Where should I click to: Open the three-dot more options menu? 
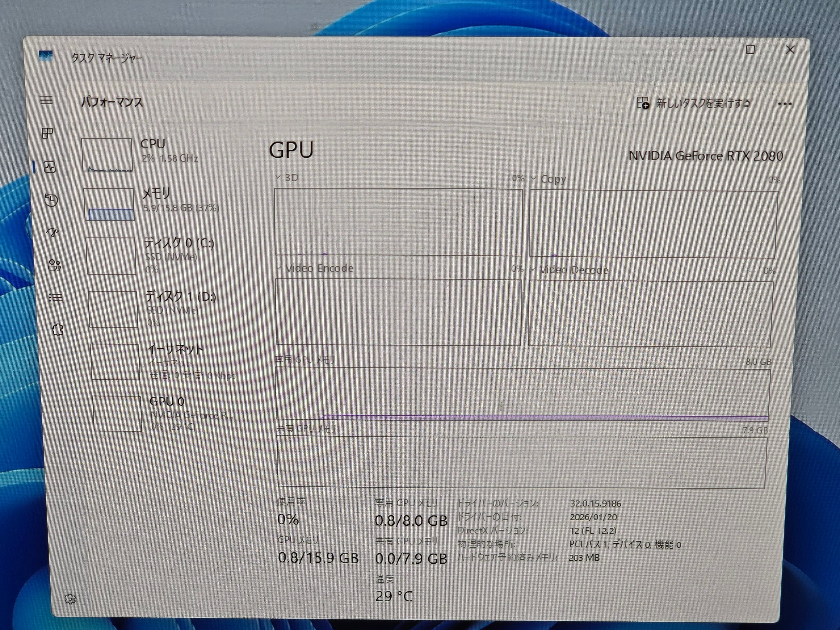click(785, 104)
